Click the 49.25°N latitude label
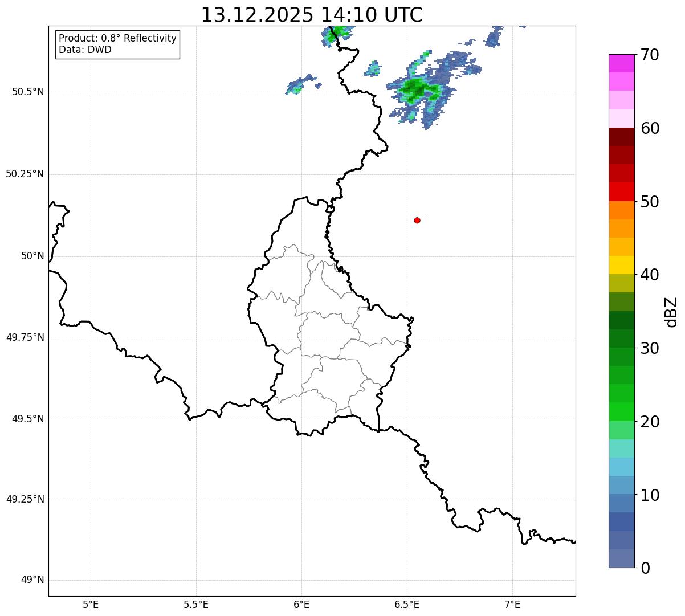This screenshot has height=616, width=685. [25, 499]
